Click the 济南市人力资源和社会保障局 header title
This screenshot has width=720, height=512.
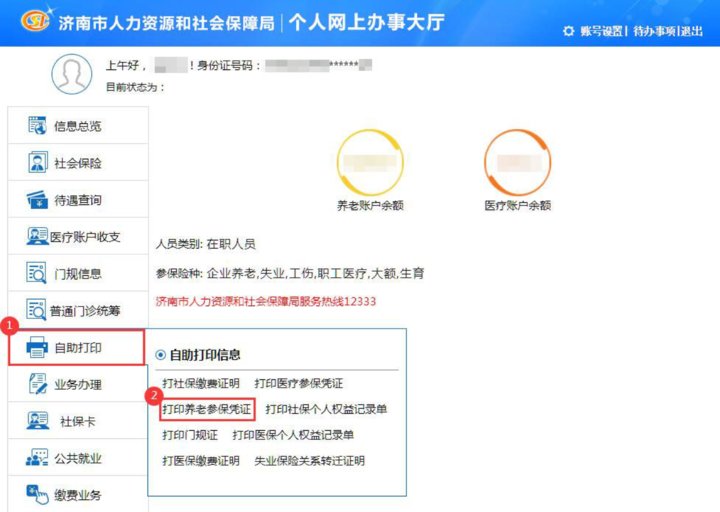(x=166, y=23)
